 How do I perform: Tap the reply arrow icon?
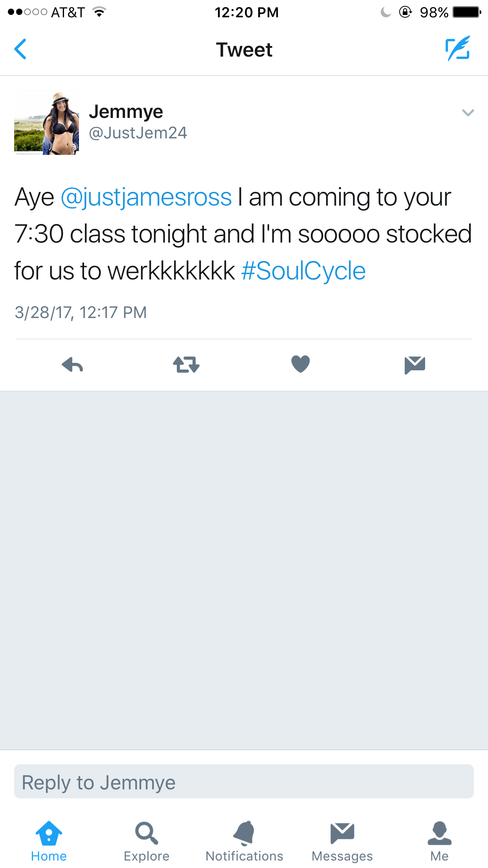[x=73, y=364]
